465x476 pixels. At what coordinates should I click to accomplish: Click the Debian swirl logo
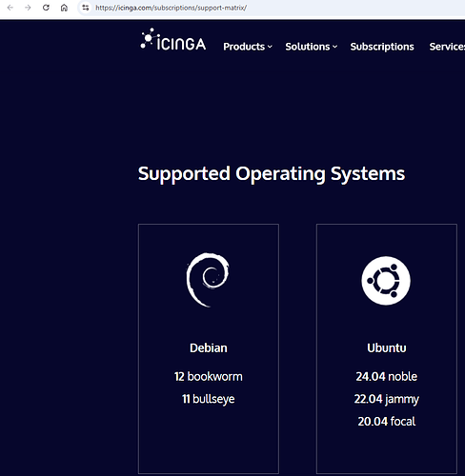[x=208, y=280]
